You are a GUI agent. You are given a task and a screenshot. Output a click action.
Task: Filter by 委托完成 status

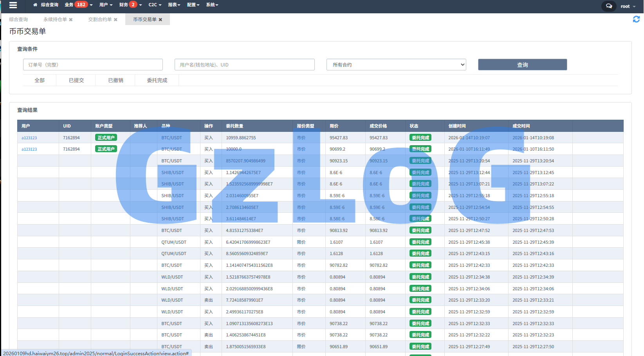point(157,80)
